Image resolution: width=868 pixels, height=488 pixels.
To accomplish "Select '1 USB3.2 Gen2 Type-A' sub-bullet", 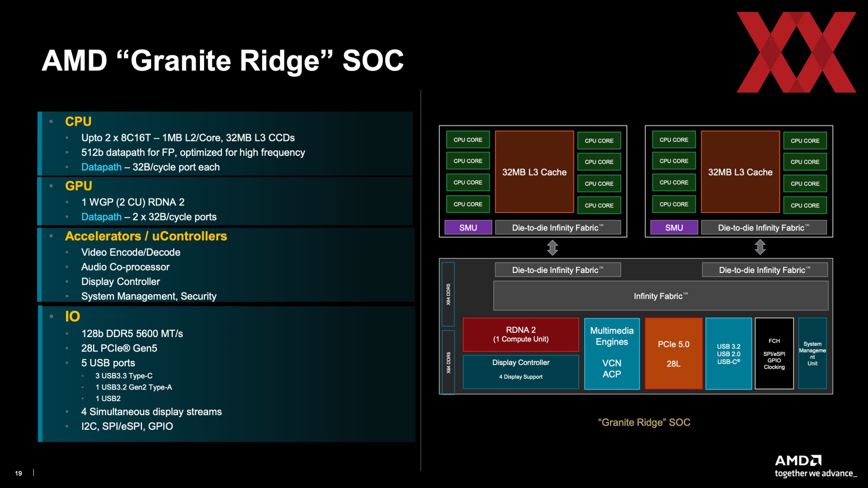I will 134,387.
